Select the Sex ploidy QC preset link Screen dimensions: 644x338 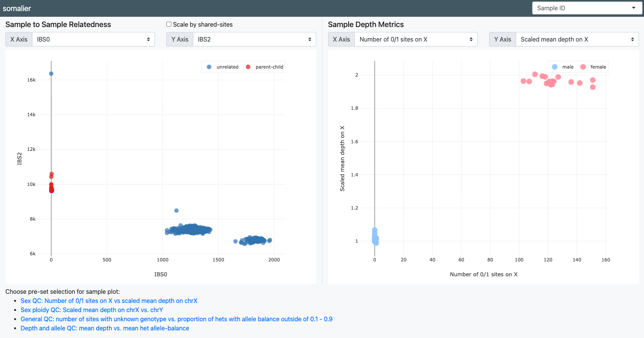[92, 310]
